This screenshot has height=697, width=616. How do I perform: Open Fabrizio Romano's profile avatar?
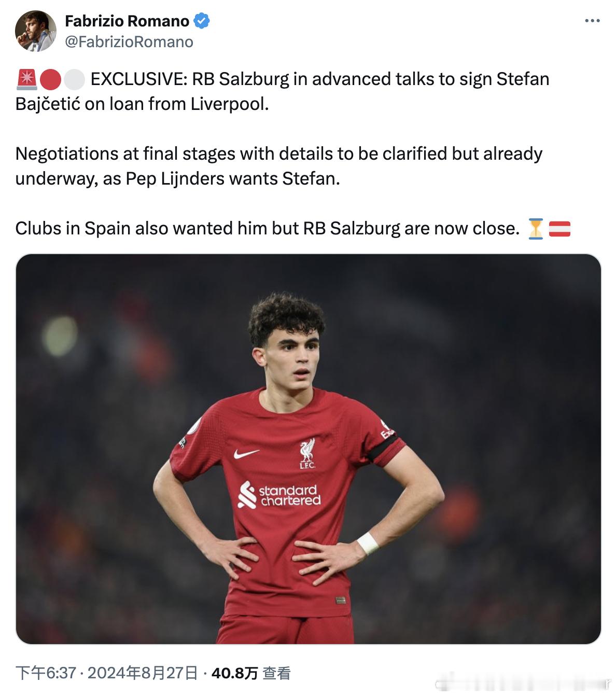pos(36,31)
